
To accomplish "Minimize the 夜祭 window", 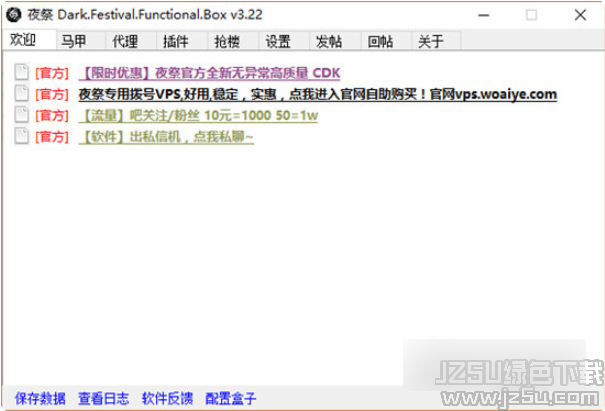I will click(483, 15).
